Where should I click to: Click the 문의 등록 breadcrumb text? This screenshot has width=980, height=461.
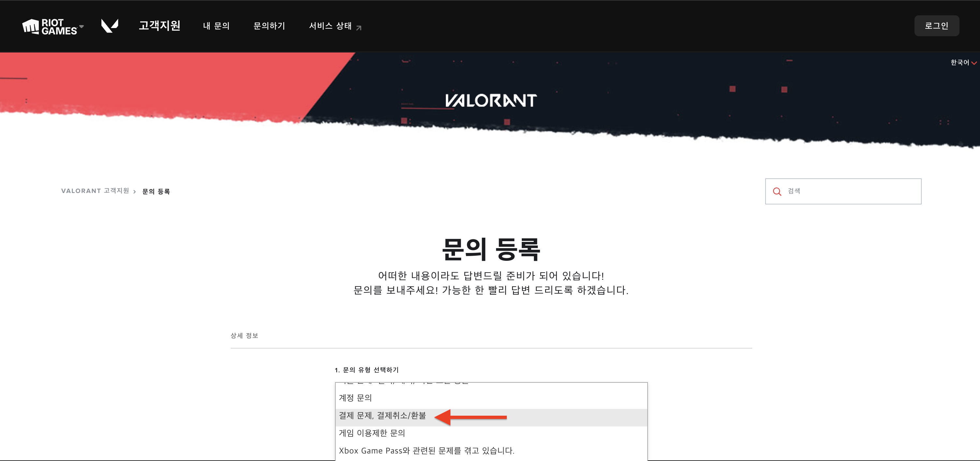pos(156,191)
